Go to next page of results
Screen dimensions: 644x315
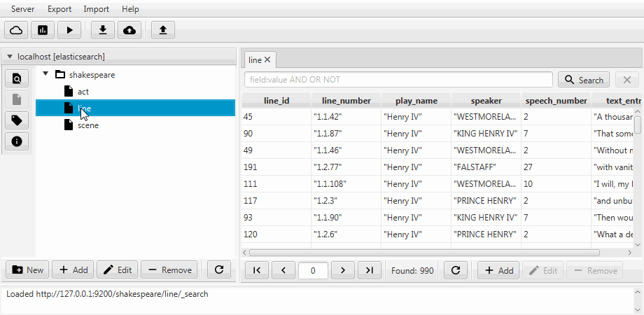tap(343, 270)
